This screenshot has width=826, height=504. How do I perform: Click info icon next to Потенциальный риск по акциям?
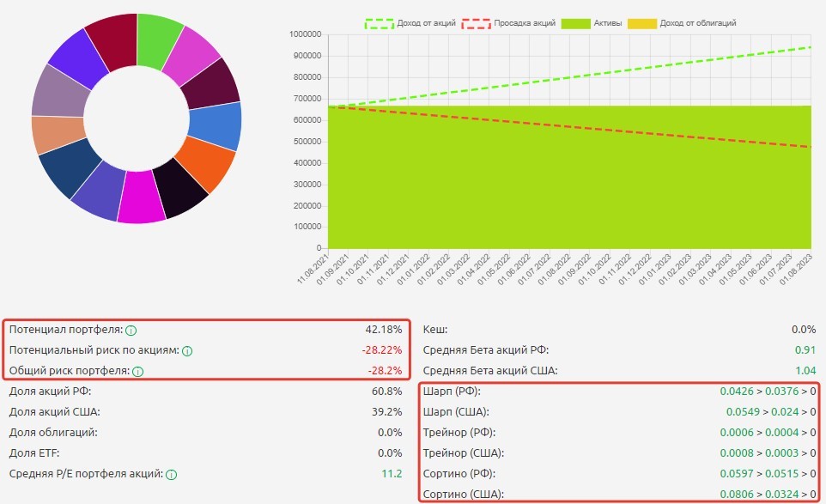tap(187, 350)
